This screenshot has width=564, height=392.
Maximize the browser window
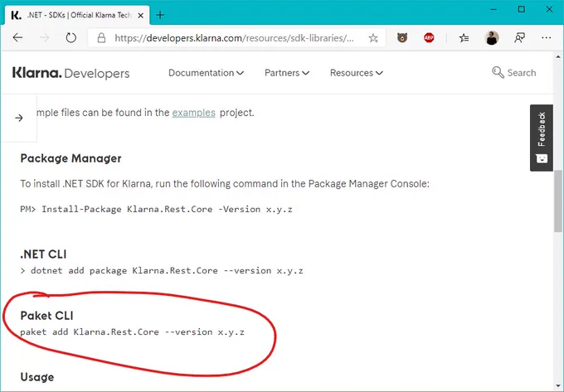pyautogui.click(x=521, y=9)
